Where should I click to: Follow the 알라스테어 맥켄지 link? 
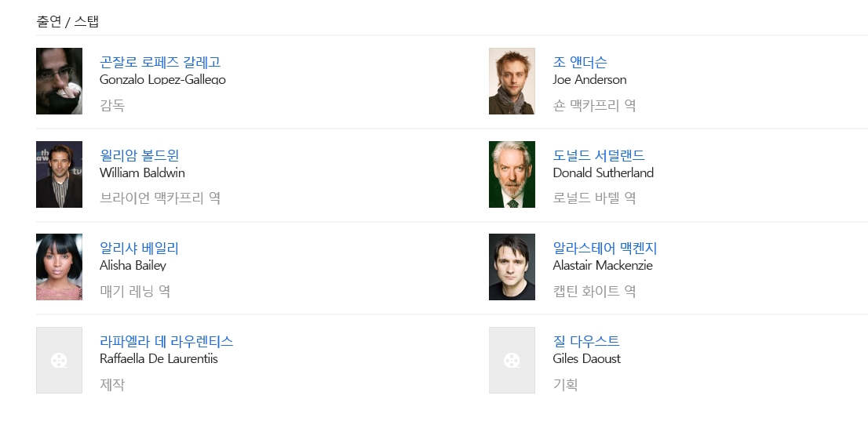[x=604, y=248]
